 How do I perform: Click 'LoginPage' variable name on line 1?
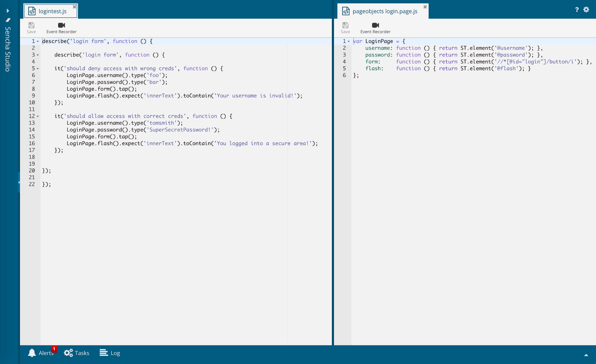pyautogui.click(x=379, y=41)
